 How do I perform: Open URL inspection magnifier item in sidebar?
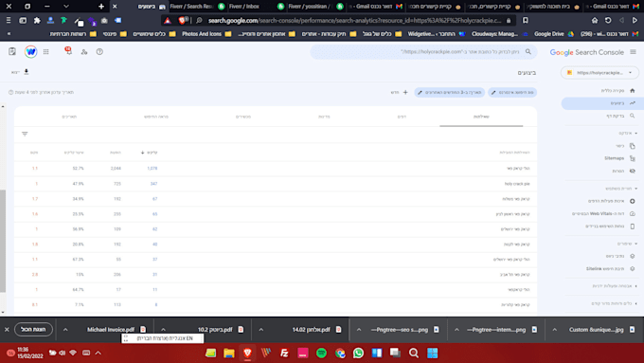point(632,116)
